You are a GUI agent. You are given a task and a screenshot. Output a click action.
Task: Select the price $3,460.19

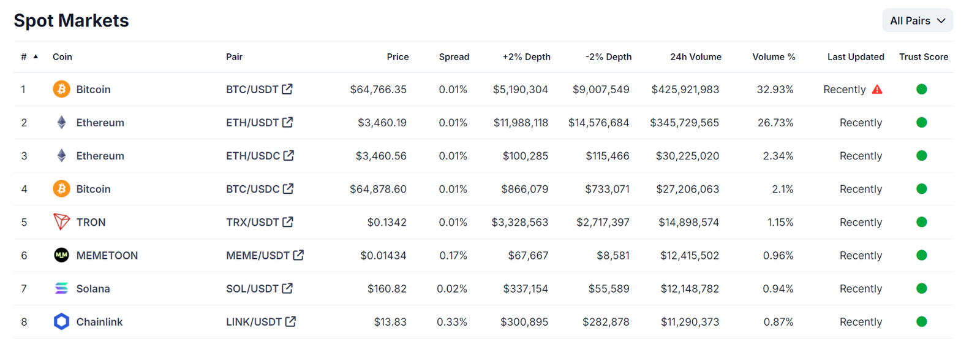coord(382,123)
